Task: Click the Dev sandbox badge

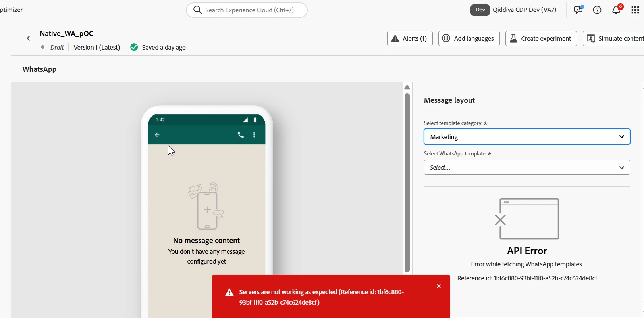Action: (x=480, y=10)
